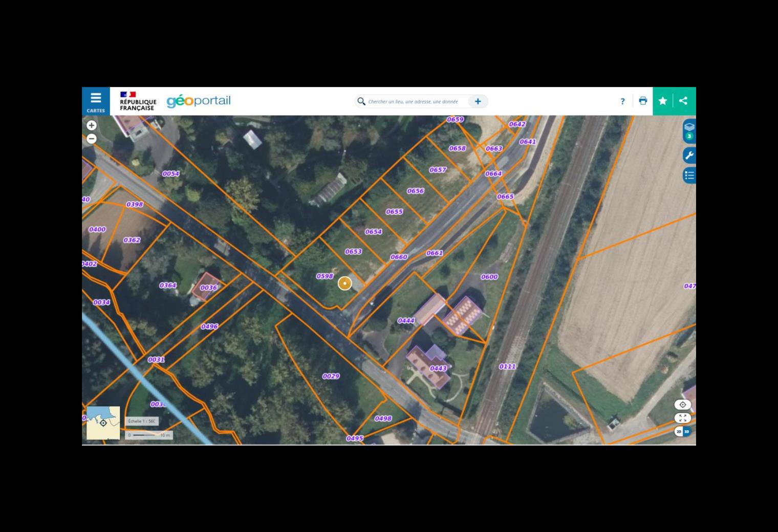Open the CARTES hamburger menu
778x532 pixels.
[96, 101]
